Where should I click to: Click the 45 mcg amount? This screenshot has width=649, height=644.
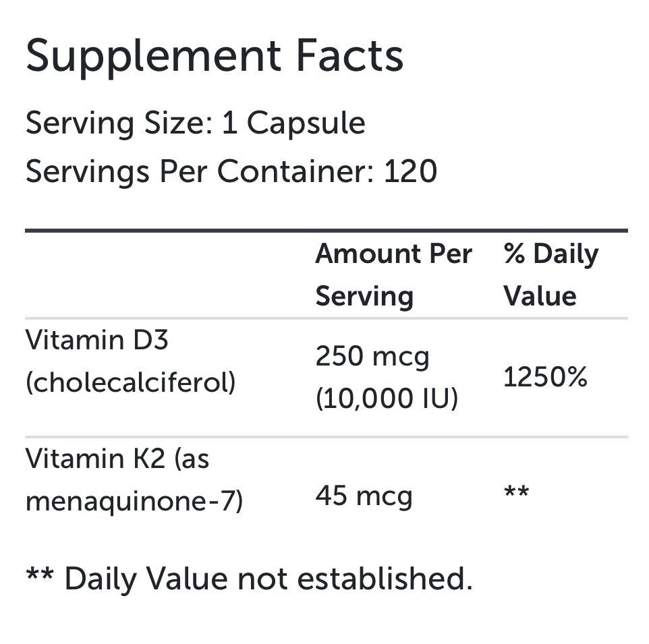pos(364,497)
